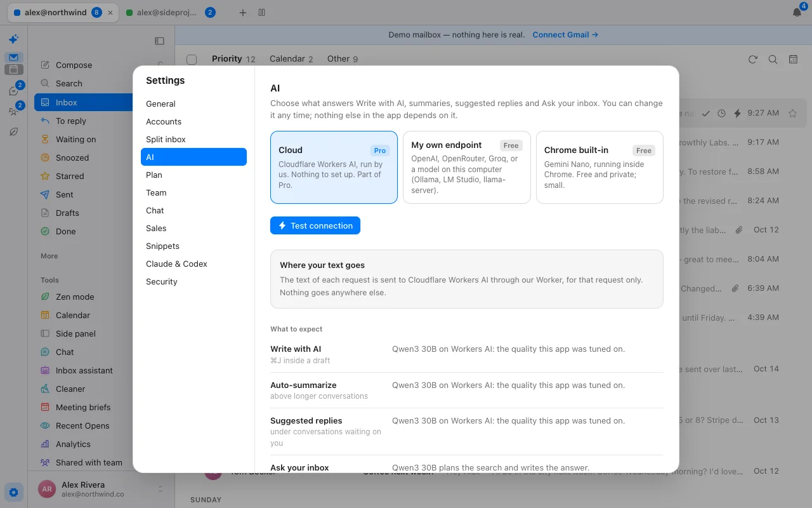This screenshot has width=812, height=508.
Task: Open Snippets settings section
Action: (x=193, y=246)
